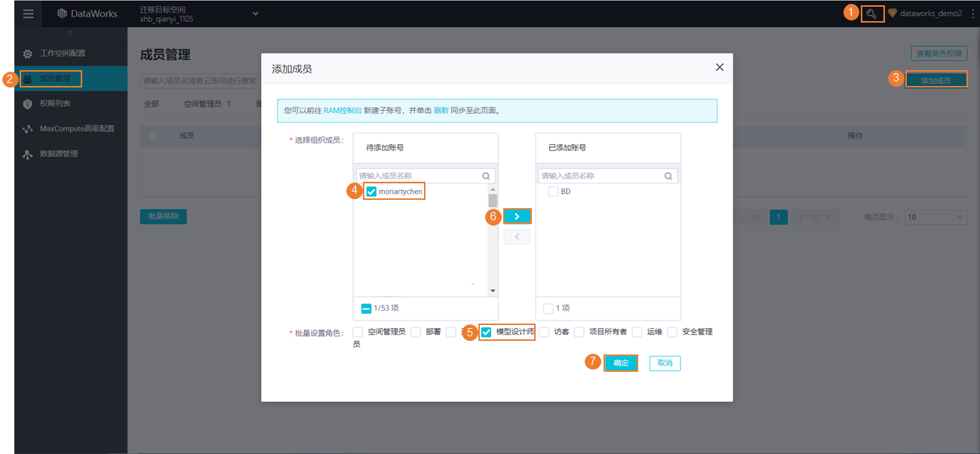The height and width of the screenshot is (454, 980).
Task: Click the vertical dots menu beside dataworks_demo2
Action: point(972,14)
